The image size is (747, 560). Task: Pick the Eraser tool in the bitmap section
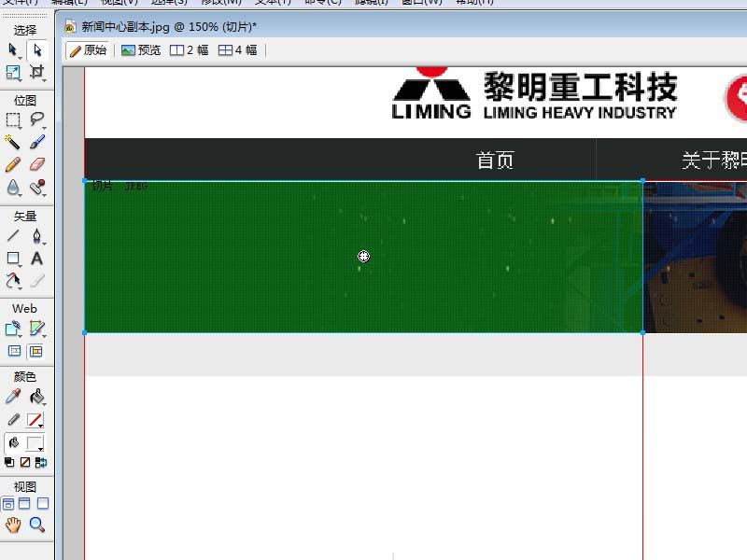(37, 164)
